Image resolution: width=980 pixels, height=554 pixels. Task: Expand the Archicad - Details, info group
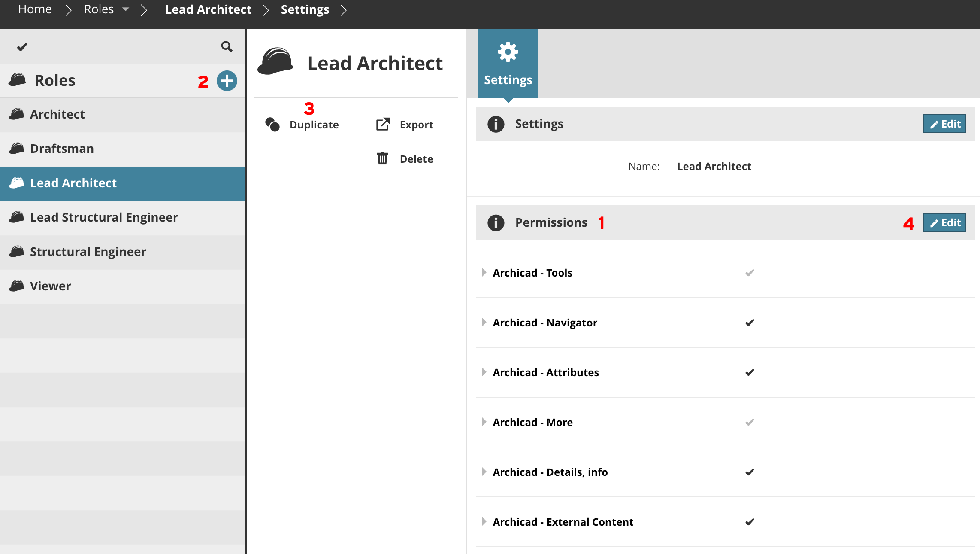[x=484, y=472]
